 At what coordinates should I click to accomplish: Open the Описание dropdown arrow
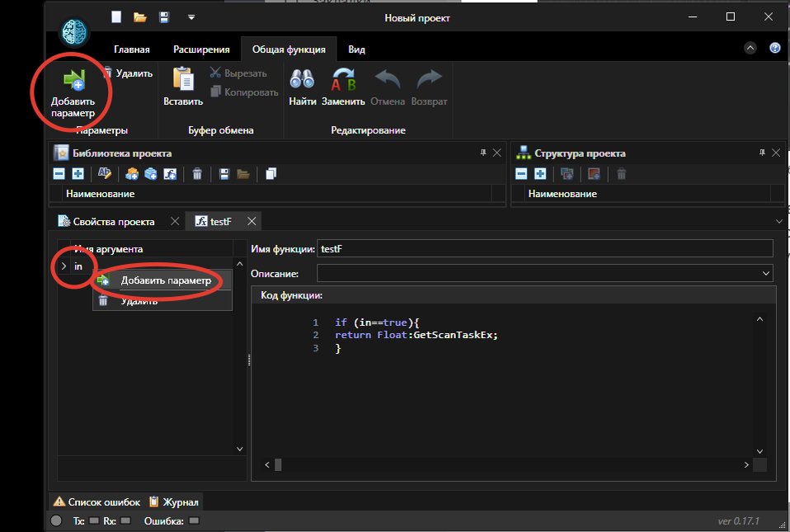tap(766, 274)
